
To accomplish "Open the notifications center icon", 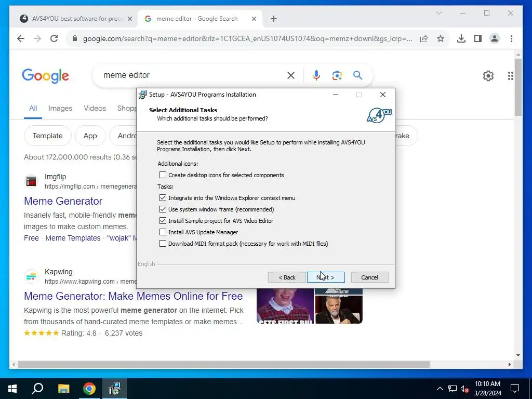I will [515, 389].
